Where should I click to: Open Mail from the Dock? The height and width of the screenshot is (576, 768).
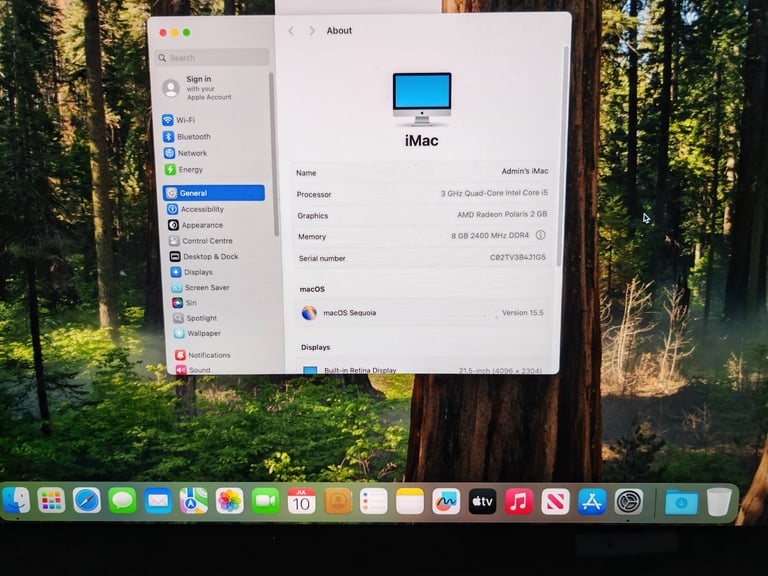[158, 501]
